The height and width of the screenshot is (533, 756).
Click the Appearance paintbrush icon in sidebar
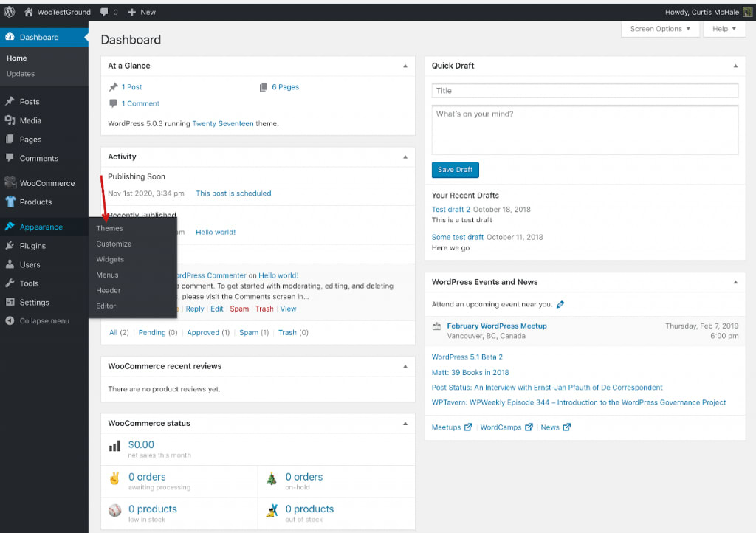coord(10,227)
